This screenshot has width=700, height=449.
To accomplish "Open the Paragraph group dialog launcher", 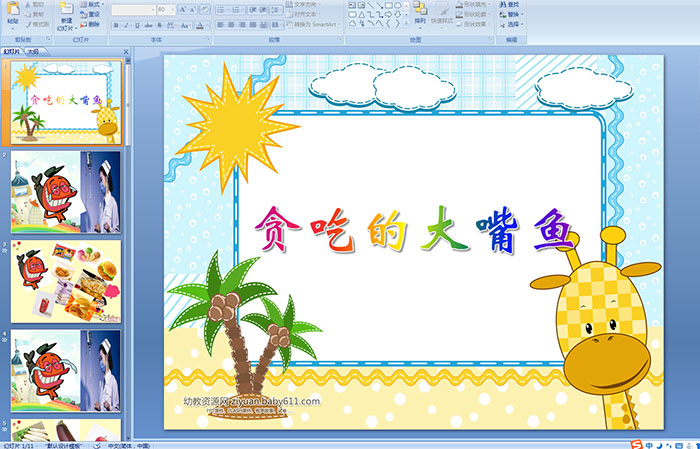I will 340,39.
